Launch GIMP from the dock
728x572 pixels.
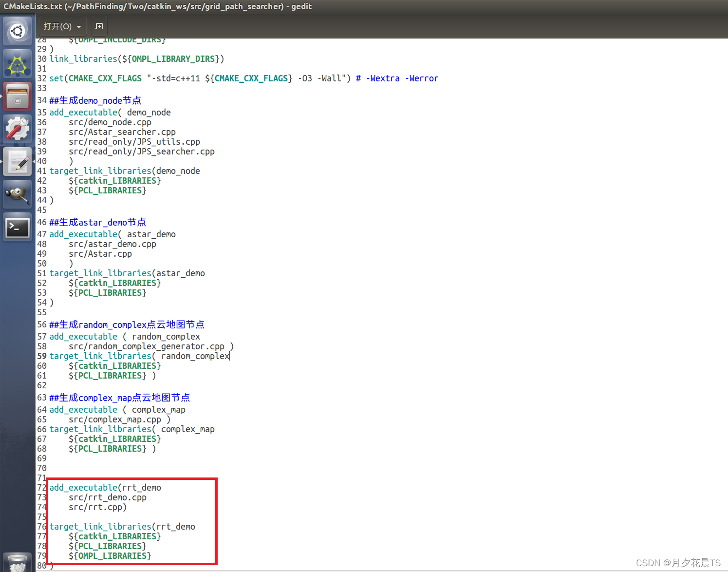point(18,194)
